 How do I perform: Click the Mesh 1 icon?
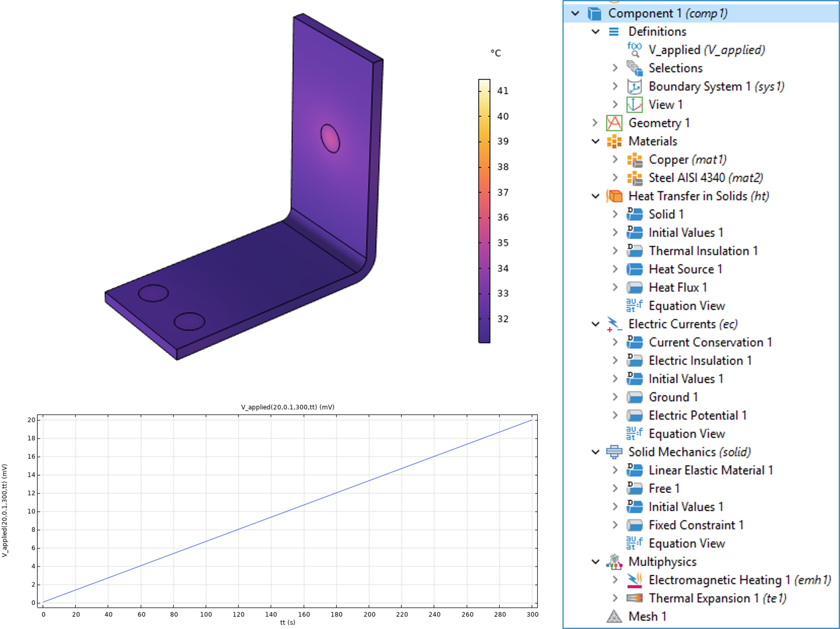614,617
